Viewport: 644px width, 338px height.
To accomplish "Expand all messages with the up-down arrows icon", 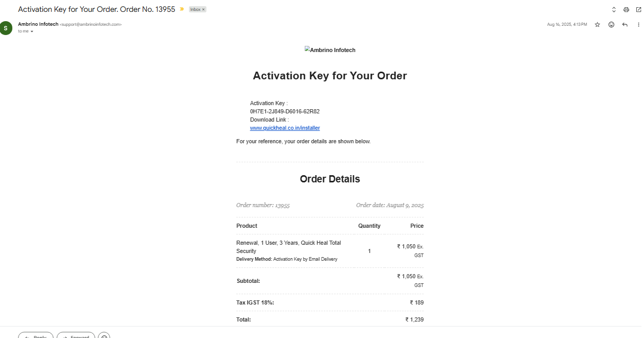I will [614, 10].
